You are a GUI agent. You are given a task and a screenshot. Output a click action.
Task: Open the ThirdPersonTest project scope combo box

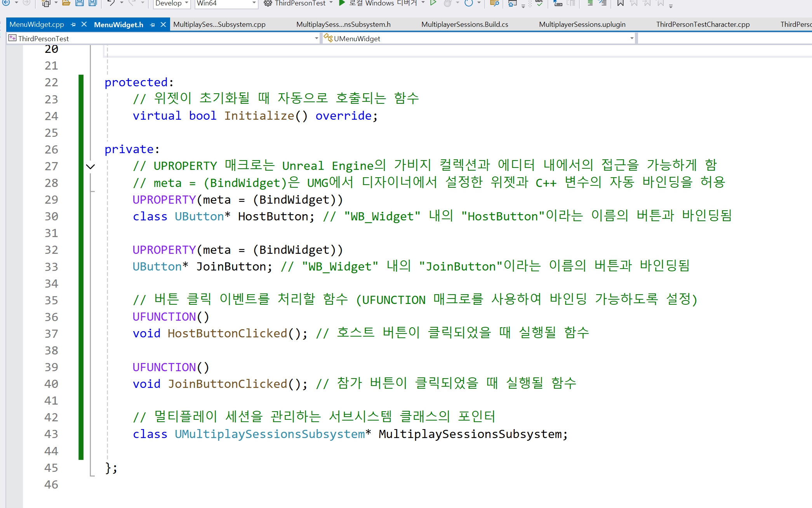click(x=163, y=38)
